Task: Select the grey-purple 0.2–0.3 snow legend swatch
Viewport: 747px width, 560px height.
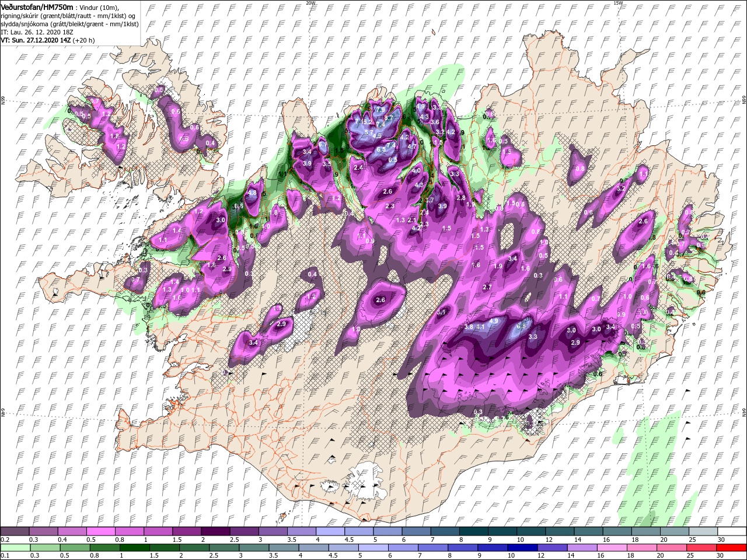Action: [x=15, y=531]
